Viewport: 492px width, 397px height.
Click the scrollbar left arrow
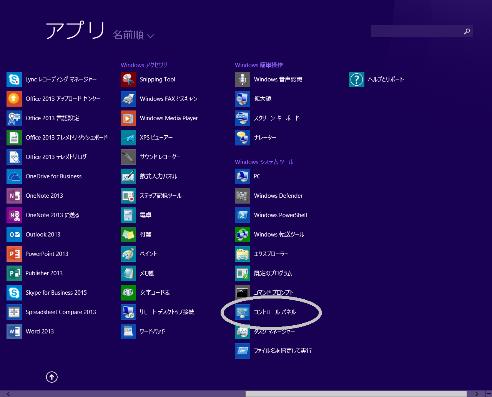[7, 394]
